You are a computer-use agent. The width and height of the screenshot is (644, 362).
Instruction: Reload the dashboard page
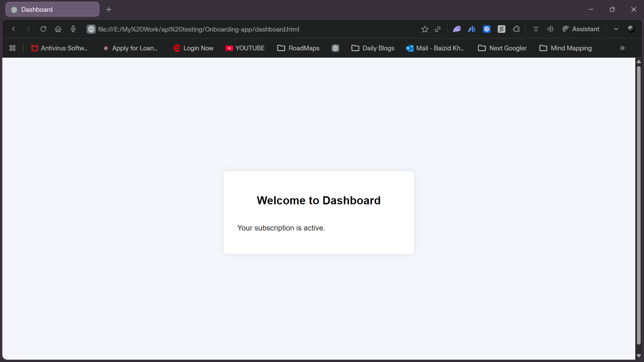(x=43, y=29)
